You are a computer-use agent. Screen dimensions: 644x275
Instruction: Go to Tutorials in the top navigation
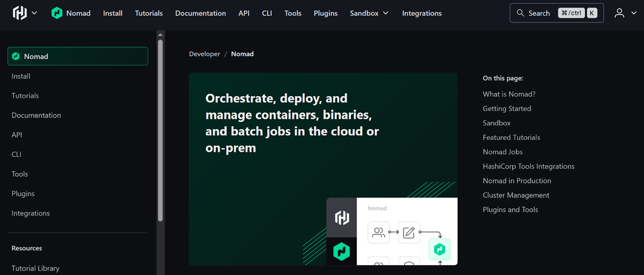coord(149,13)
